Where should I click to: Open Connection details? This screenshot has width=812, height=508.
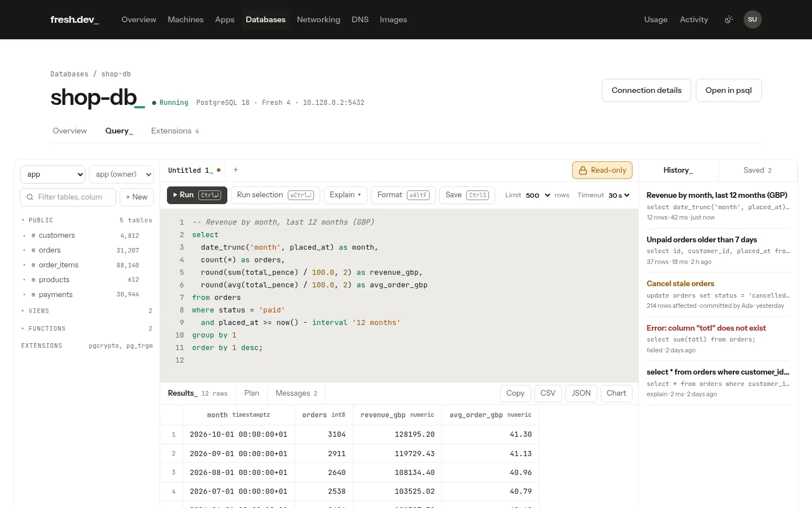point(646,90)
